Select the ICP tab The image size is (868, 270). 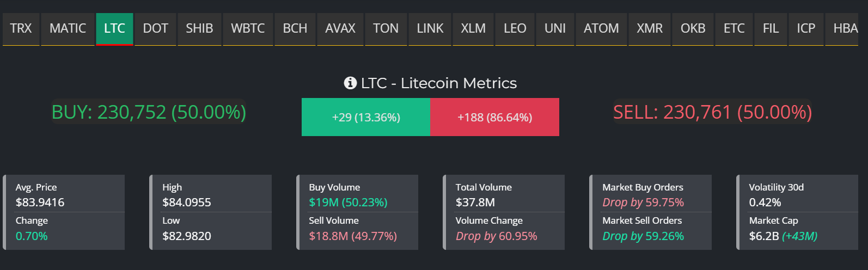pyautogui.click(x=806, y=28)
